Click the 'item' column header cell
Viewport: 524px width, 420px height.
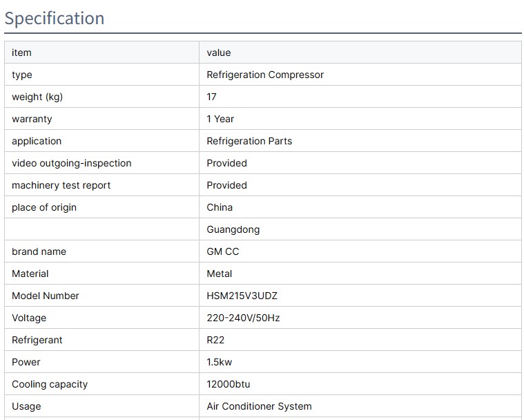pyautogui.click(x=21, y=52)
